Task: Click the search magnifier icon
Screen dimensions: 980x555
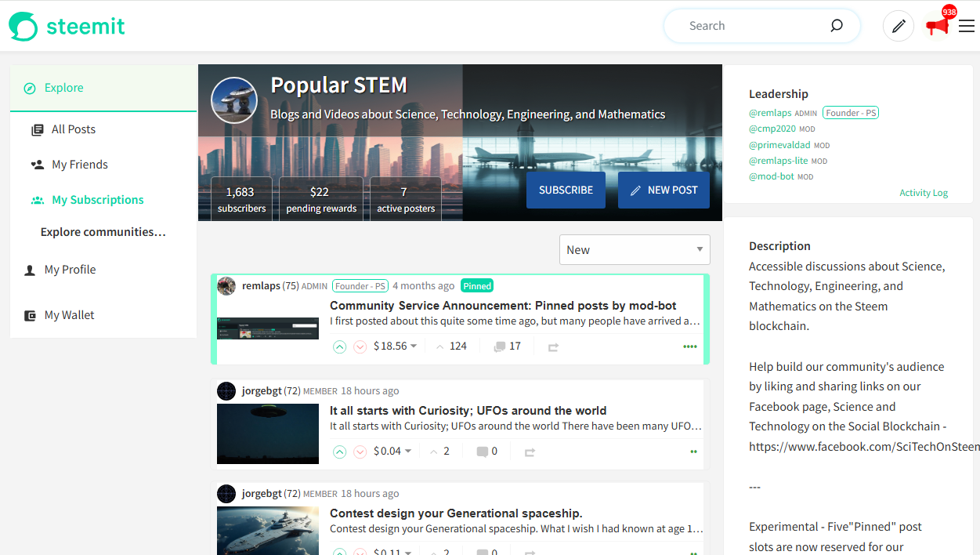Action: coord(837,26)
